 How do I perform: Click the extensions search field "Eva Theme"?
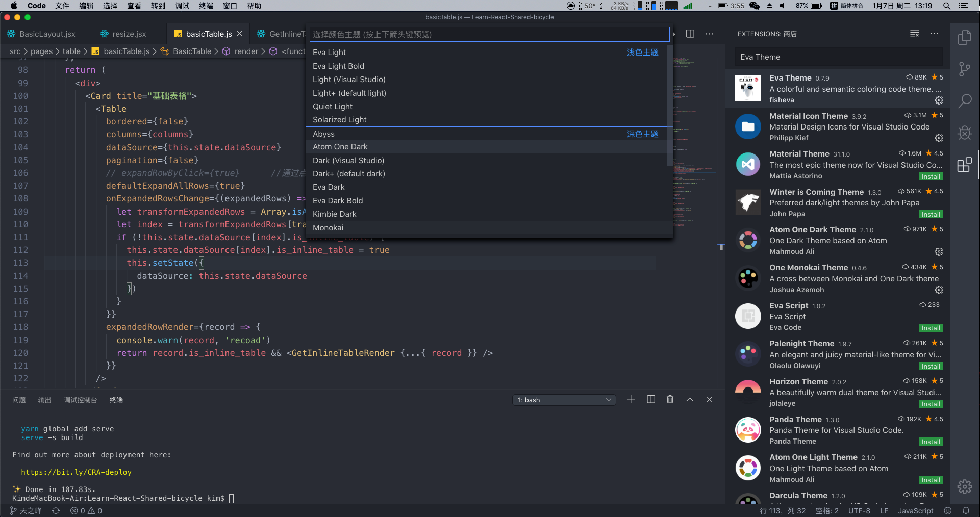[x=838, y=57]
